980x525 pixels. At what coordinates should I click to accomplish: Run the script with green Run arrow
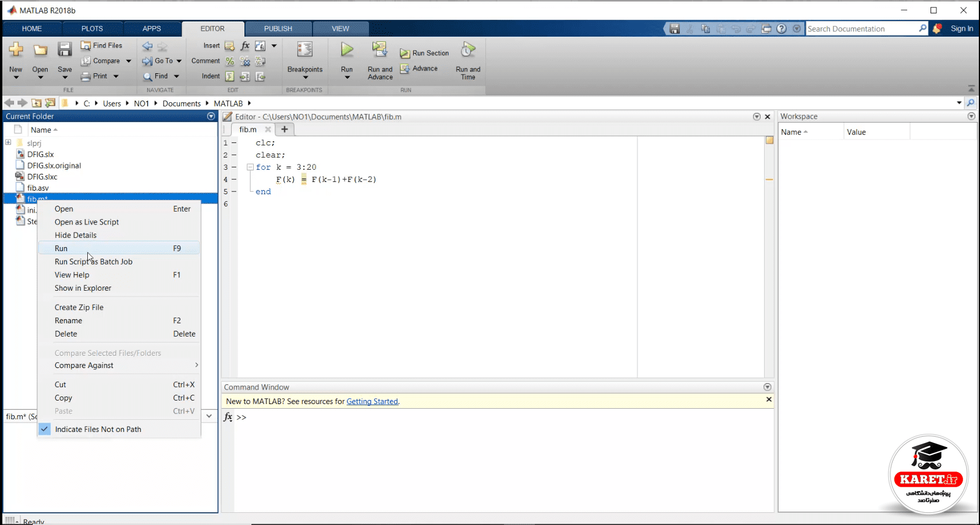tap(347, 50)
